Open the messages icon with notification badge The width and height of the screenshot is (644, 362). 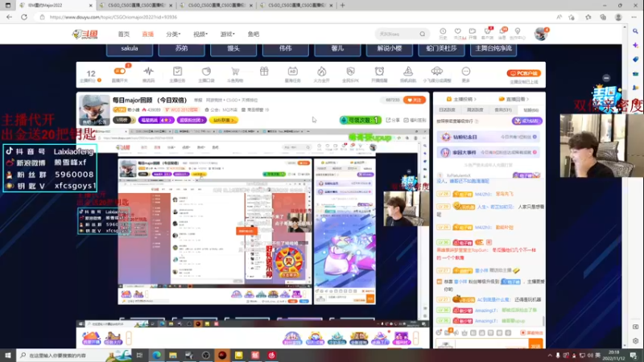[x=502, y=33]
